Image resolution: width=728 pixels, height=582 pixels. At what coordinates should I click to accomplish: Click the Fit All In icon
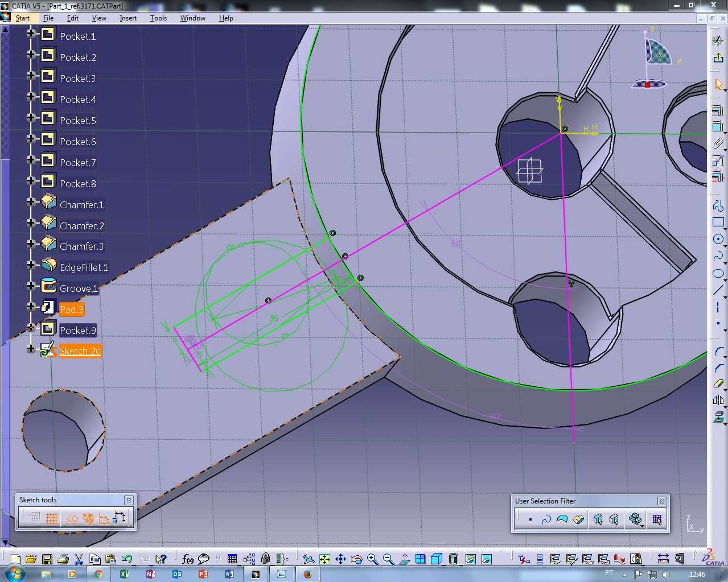324,559
